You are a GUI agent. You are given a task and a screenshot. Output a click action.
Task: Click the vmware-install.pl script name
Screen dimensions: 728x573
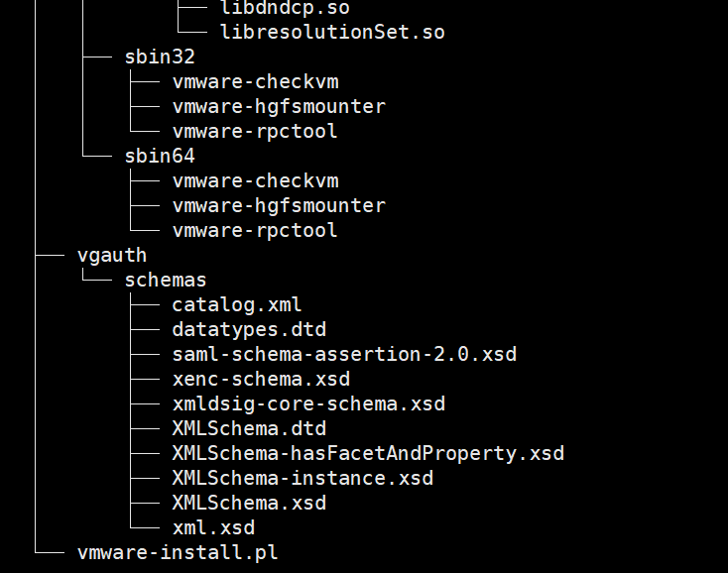click(x=178, y=552)
